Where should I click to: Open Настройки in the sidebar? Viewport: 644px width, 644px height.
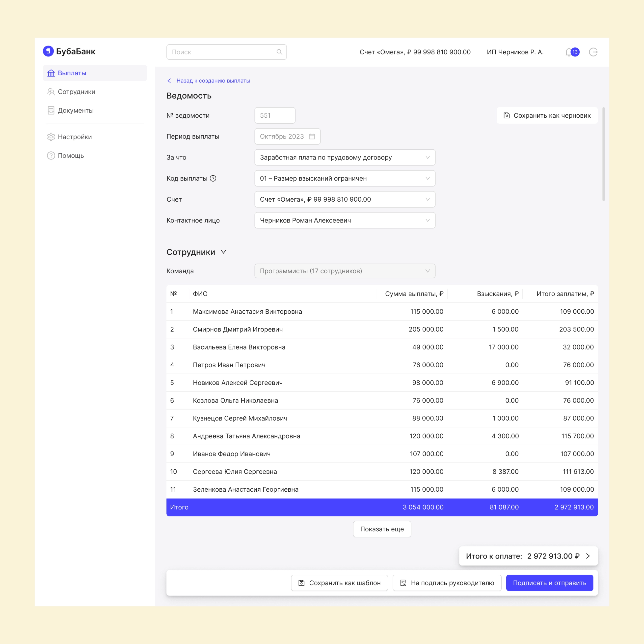click(95, 137)
